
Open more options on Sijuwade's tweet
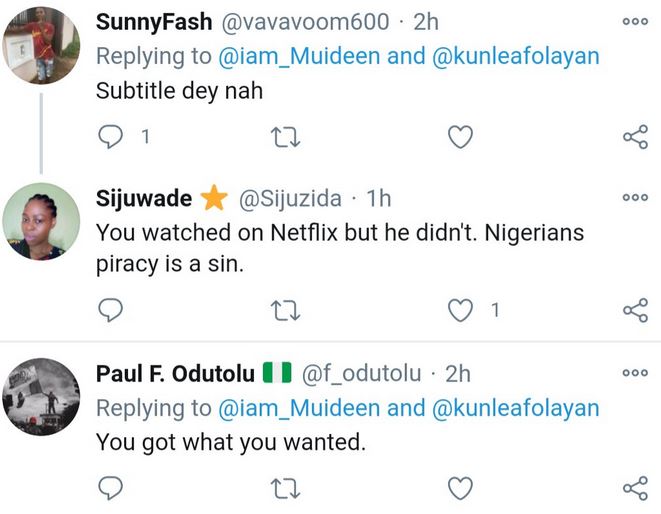635,197
